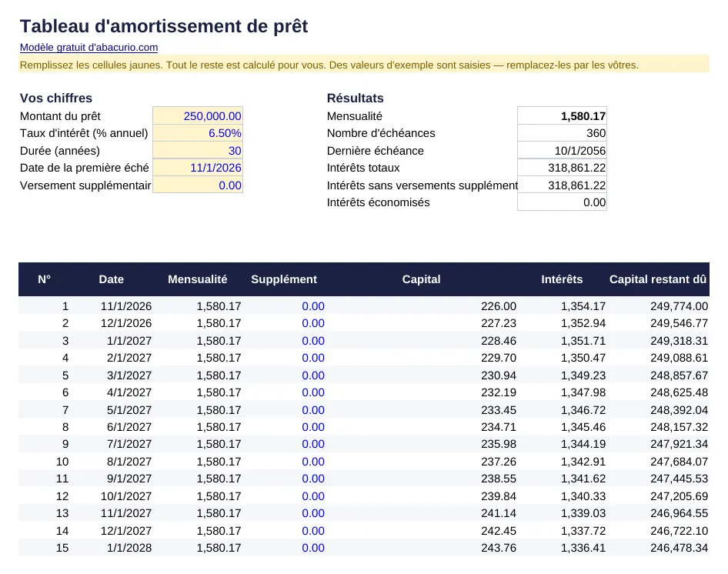Open the Modèle gratuit d'abacurio.com link
The height and width of the screenshot is (574, 728).
click(x=88, y=48)
